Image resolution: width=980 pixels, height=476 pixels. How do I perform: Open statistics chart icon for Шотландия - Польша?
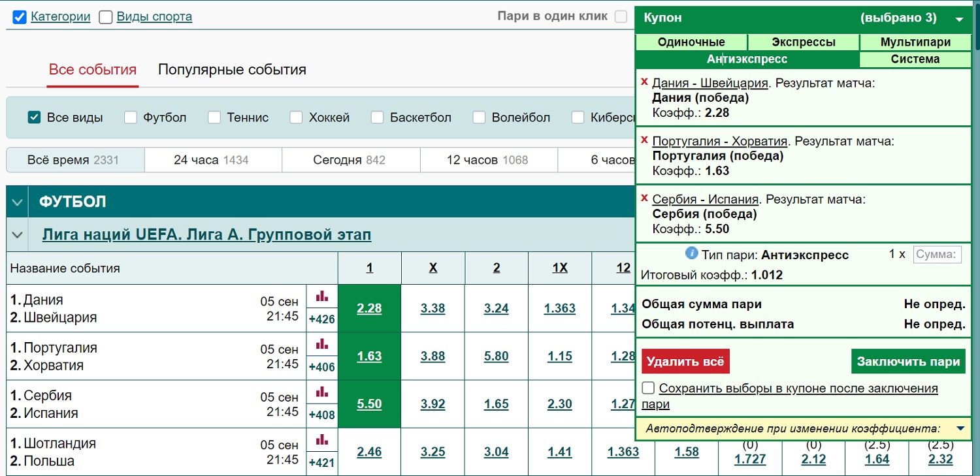click(x=321, y=439)
